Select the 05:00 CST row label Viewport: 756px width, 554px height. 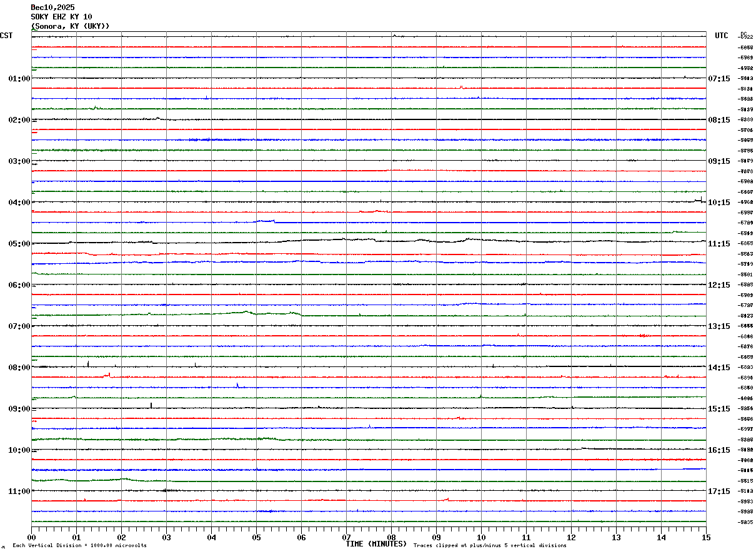[19, 244]
